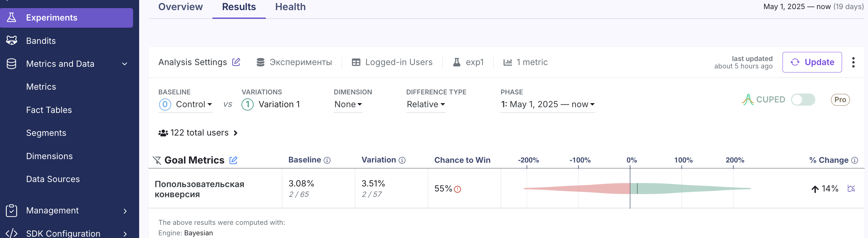Open Fact Tables in the sidebar

[x=49, y=110]
